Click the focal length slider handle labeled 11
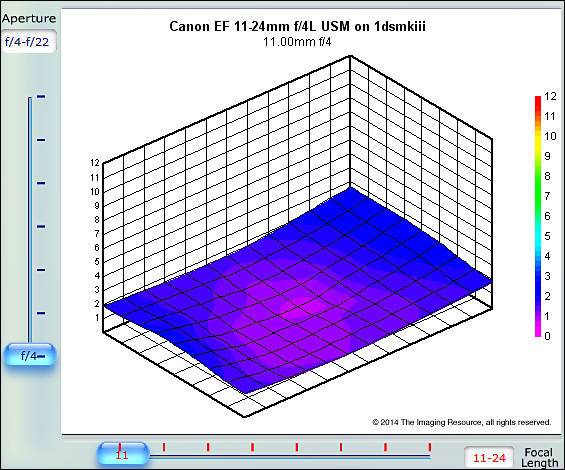This screenshot has width=565, height=470. click(123, 453)
